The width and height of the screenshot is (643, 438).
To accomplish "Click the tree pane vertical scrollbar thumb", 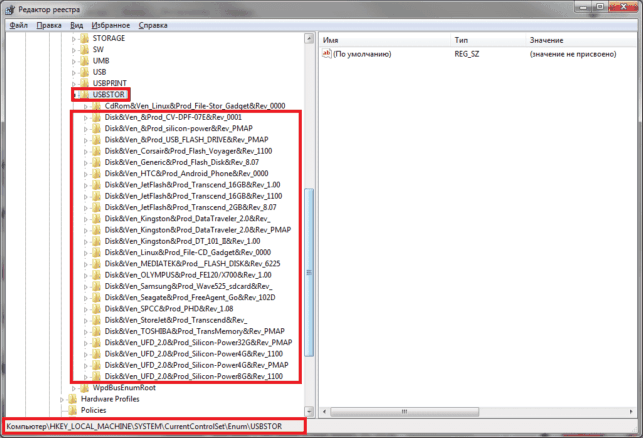I will click(x=309, y=272).
